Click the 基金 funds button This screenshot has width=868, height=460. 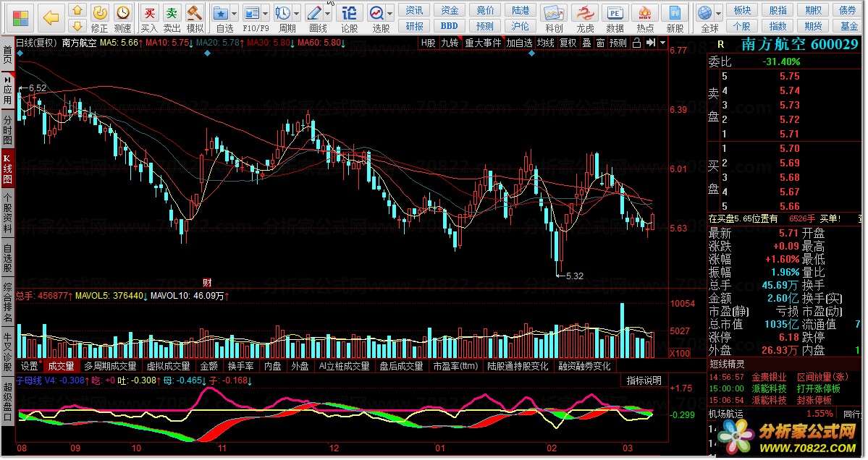[x=848, y=26]
